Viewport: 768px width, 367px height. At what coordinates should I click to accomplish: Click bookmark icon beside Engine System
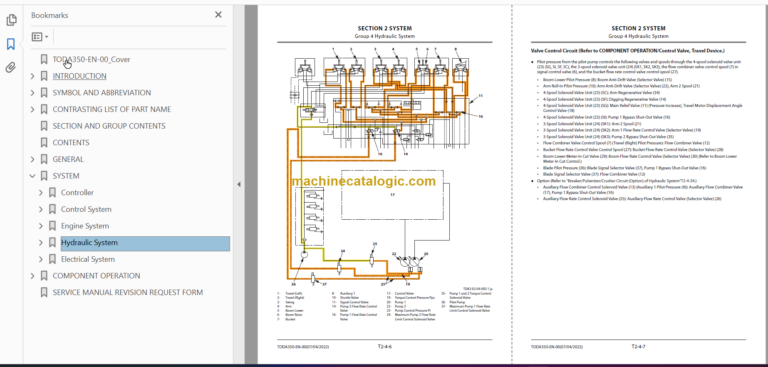click(52, 226)
